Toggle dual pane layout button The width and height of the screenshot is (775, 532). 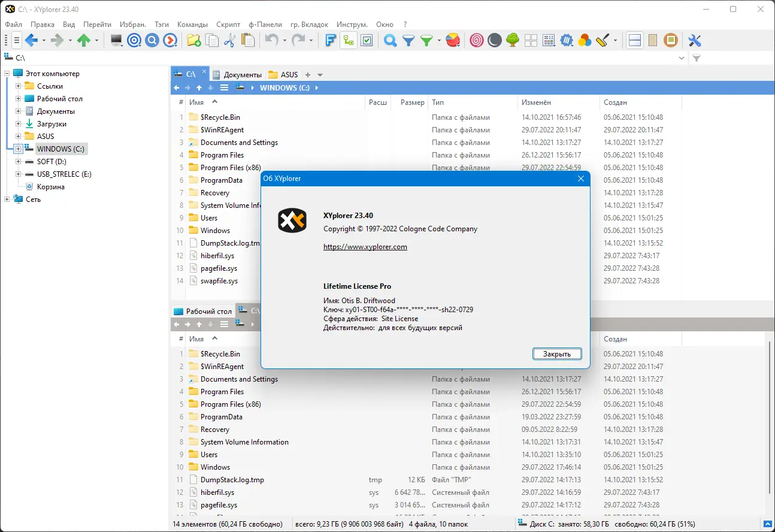pos(635,41)
